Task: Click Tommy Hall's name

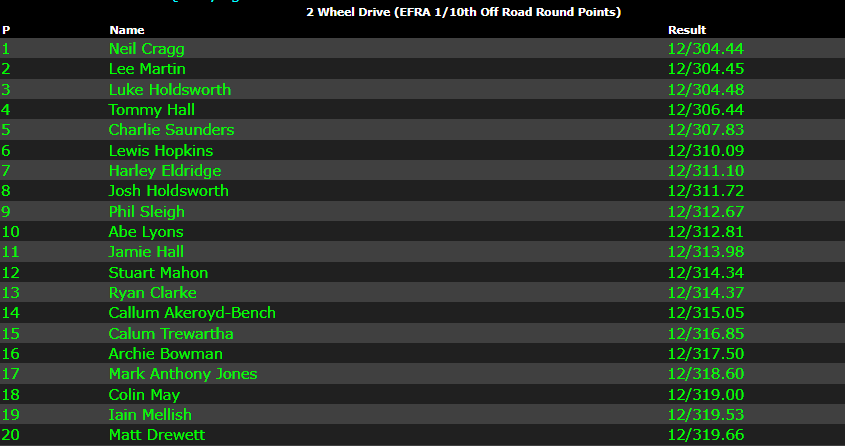Action: [151, 110]
